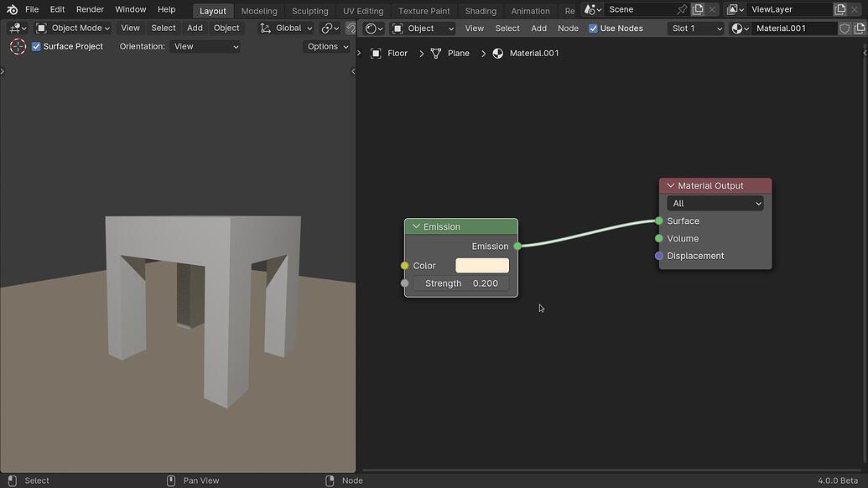Viewport: 868px width, 488px height.
Task: Switch to the Modeling workspace tab
Action: 259,11
